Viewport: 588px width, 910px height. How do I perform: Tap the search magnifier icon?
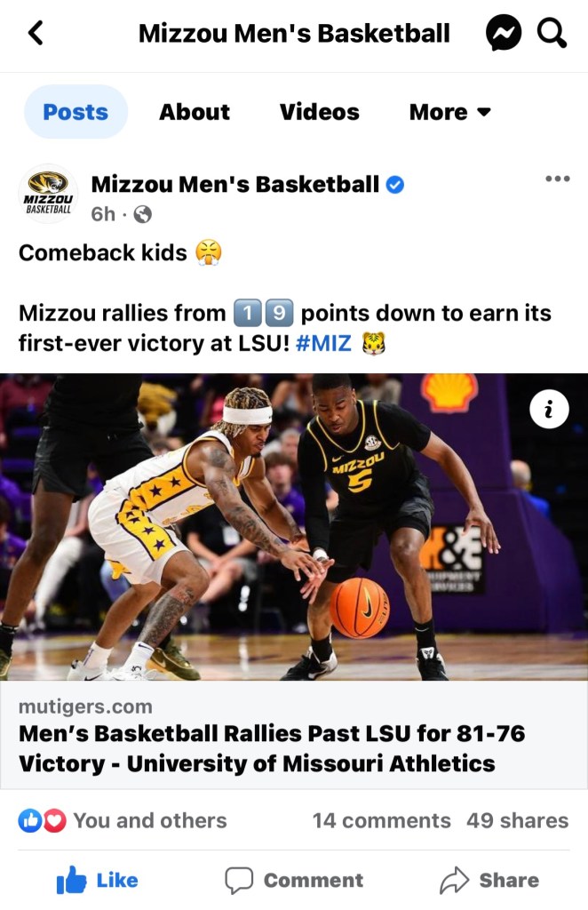(552, 35)
